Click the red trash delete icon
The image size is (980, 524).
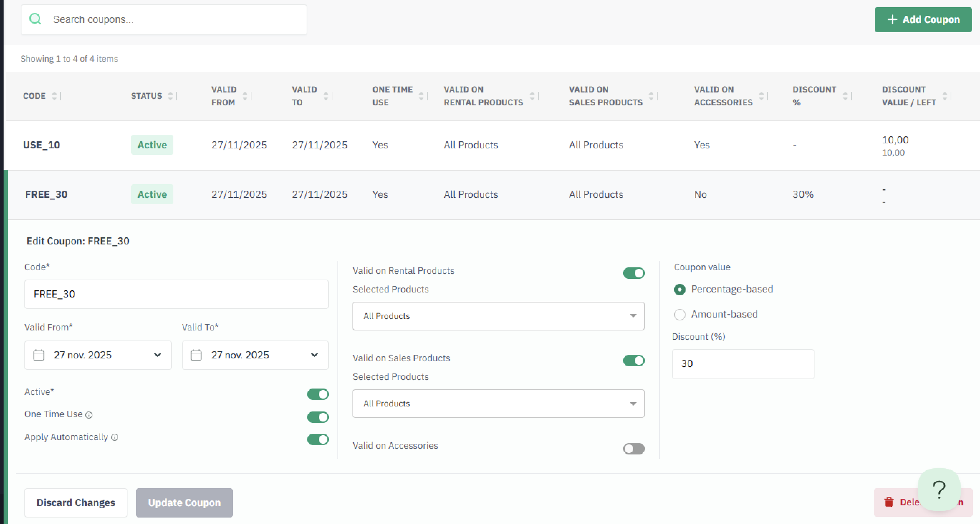coord(889,502)
